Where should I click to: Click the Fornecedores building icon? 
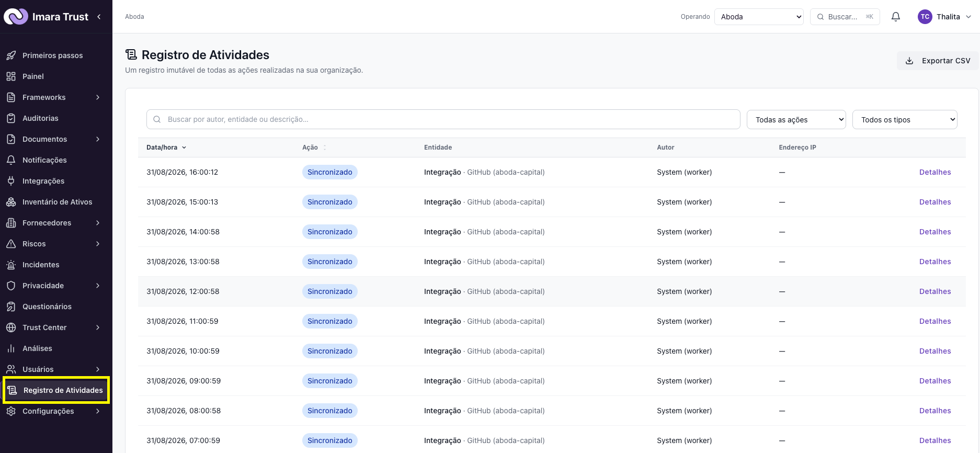[x=11, y=223]
